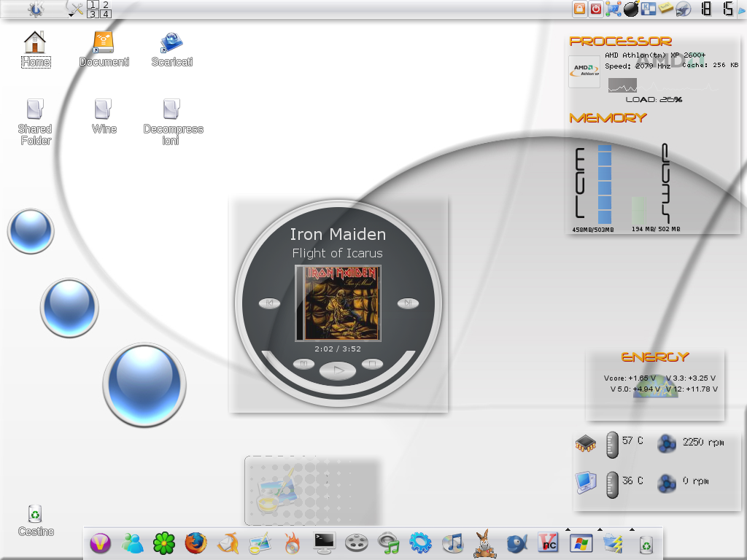Open the terminal from the dock
The width and height of the screenshot is (747, 560).
pos(325,543)
